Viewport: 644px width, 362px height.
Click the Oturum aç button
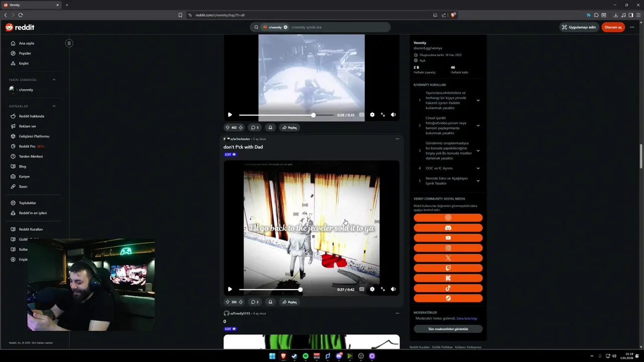[x=613, y=27]
